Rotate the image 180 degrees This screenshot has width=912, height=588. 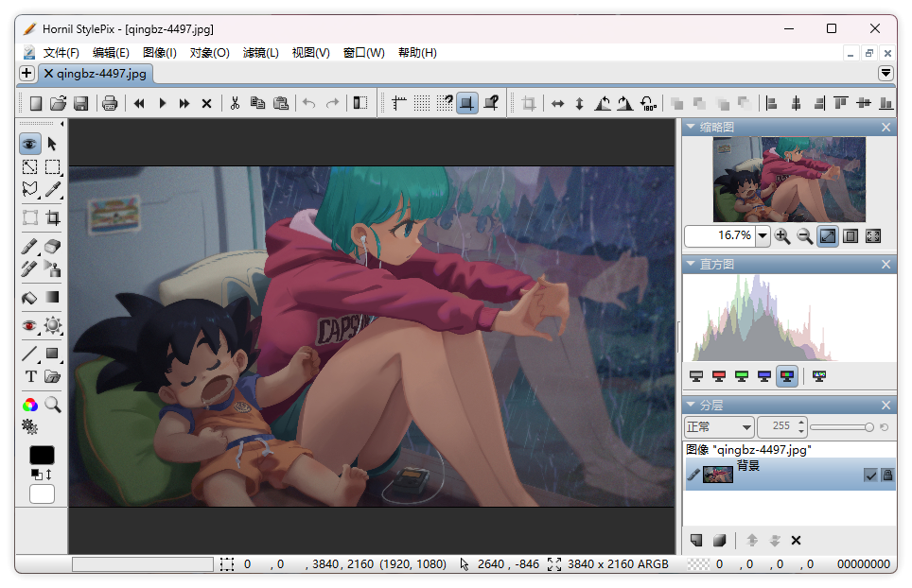[648, 103]
